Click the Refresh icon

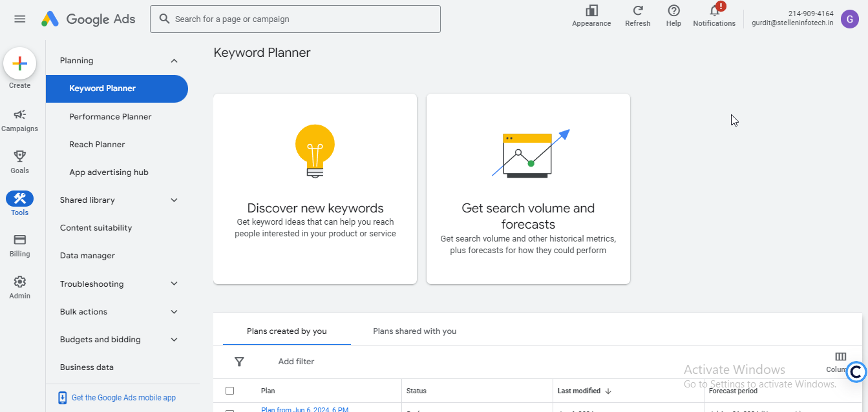tap(637, 15)
